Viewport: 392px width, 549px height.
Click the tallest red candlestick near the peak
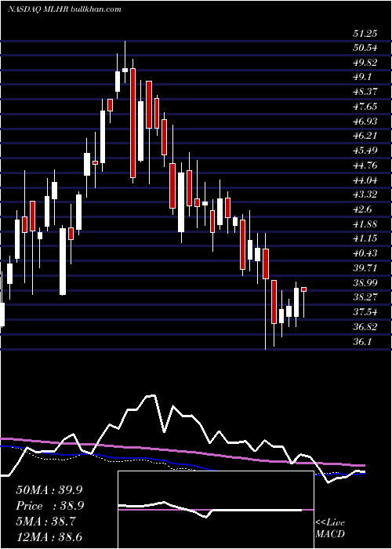click(132, 123)
